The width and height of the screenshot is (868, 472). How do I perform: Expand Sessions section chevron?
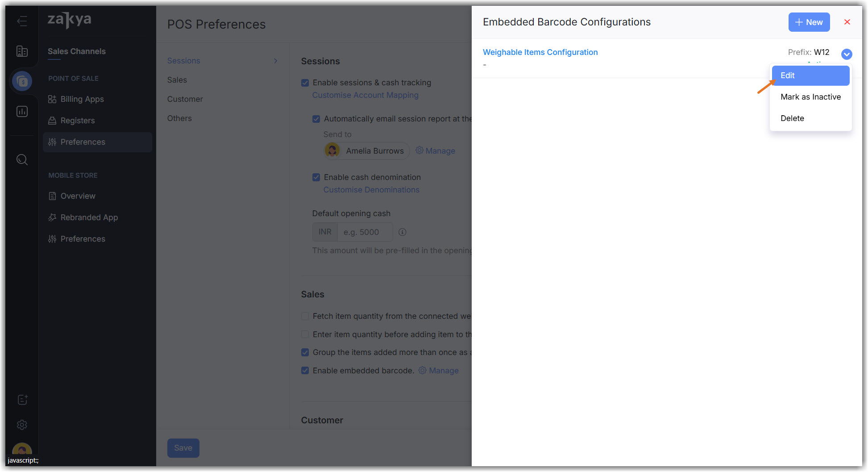pos(276,61)
